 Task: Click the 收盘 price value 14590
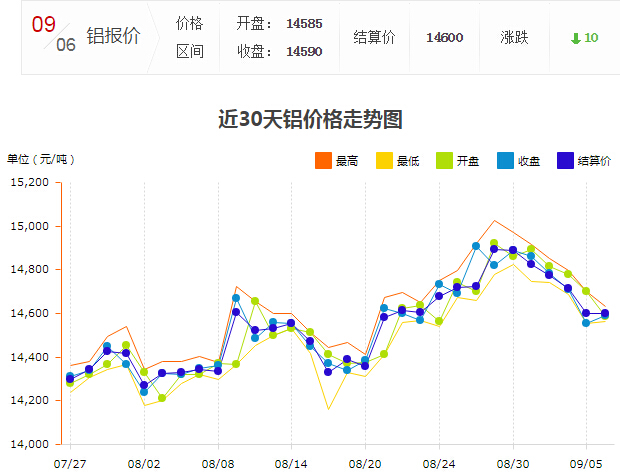[304, 51]
